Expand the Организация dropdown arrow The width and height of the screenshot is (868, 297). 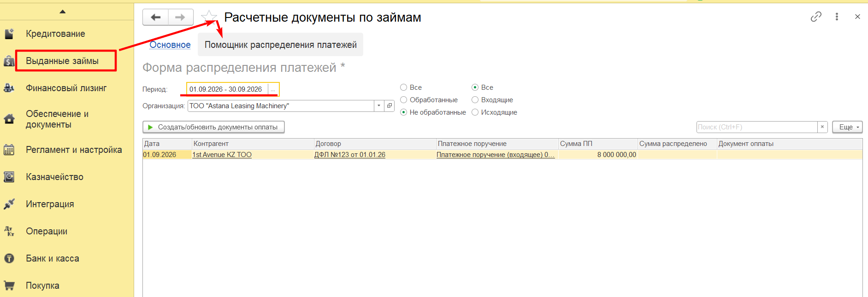tap(379, 106)
